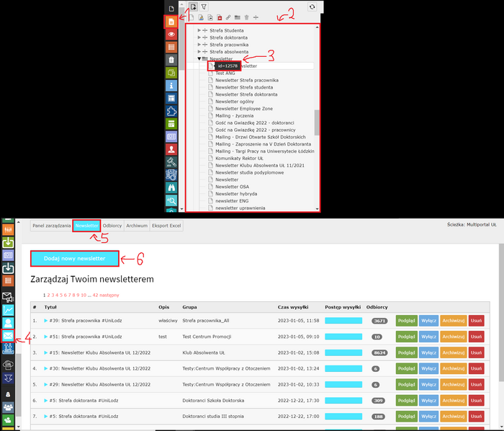This screenshot has height=431, width=504.
Task: Expand the Strefa Studenta tree node
Action: pyautogui.click(x=199, y=30)
